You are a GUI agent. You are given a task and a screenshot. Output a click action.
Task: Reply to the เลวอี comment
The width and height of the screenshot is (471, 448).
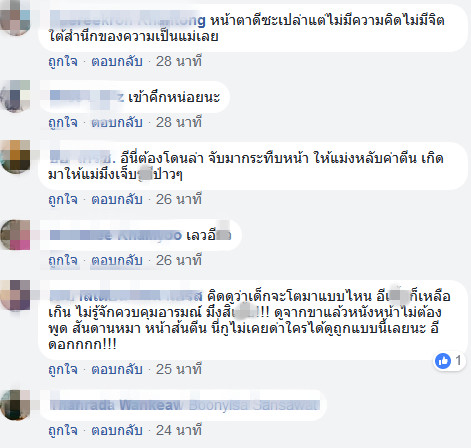point(117,261)
